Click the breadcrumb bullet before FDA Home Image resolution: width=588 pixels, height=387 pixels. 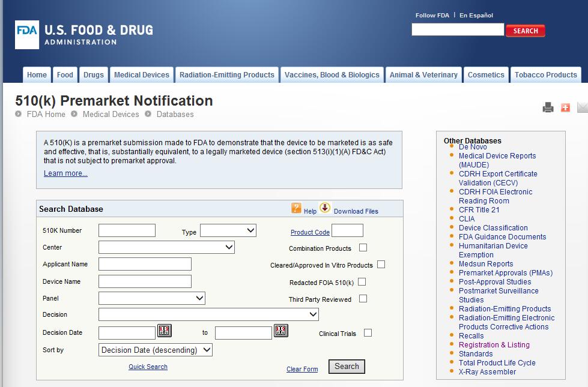(19, 114)
